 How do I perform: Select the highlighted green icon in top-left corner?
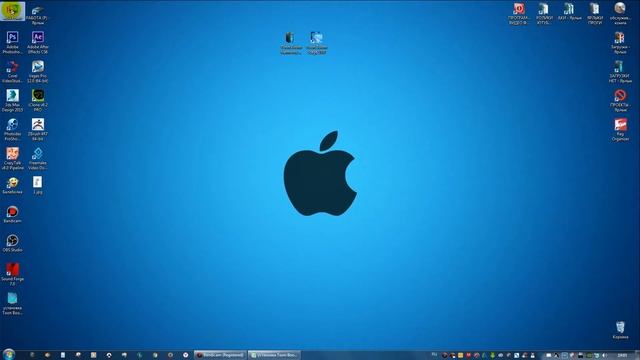pyautogui.click(x=12, y=11)
